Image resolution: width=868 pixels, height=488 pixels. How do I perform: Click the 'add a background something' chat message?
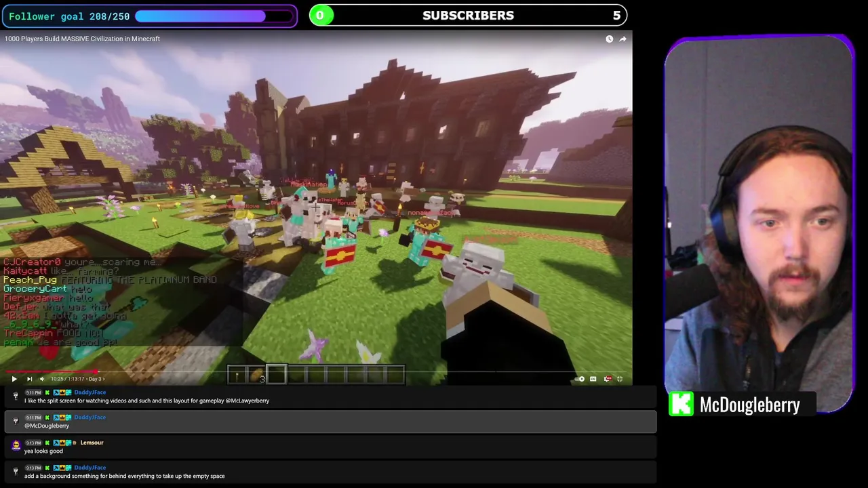(124, 476)
